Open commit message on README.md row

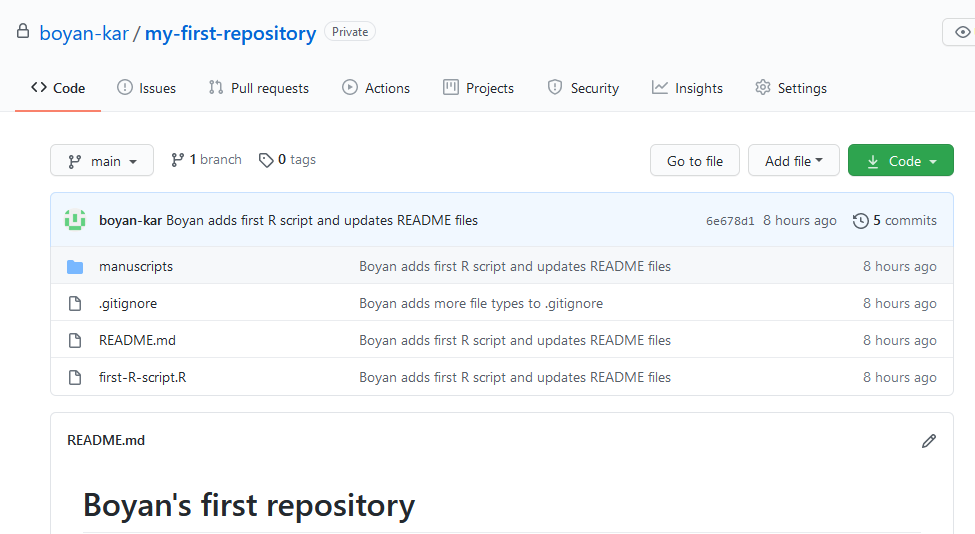pyautogui.click(x=515, y=341)
